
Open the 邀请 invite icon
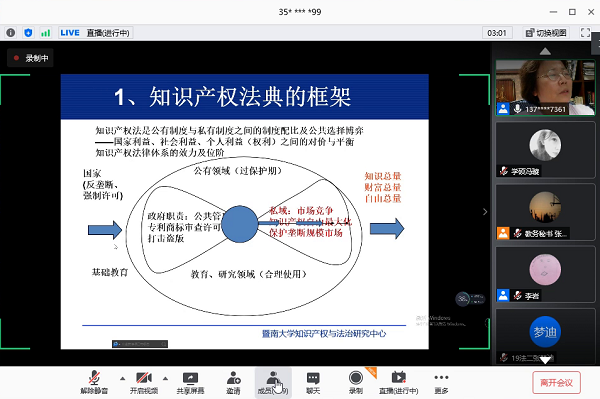[233, 383]
